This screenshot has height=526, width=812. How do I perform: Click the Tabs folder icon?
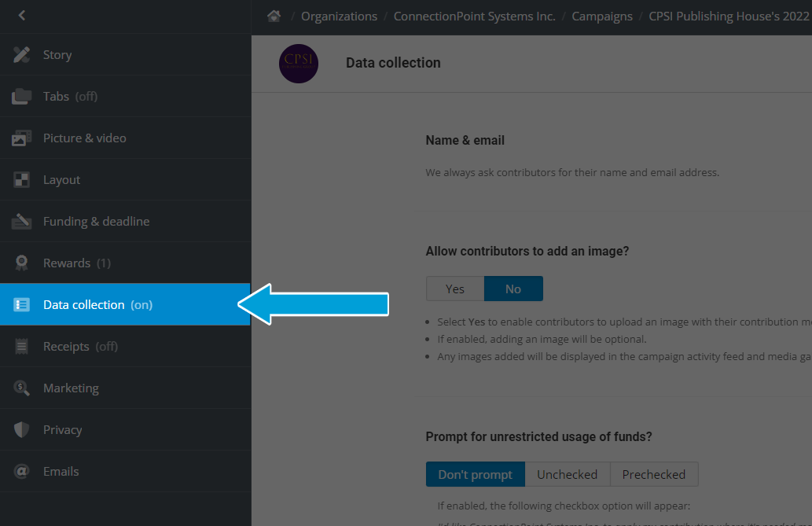pyautogui.click(x=21, y=97)
